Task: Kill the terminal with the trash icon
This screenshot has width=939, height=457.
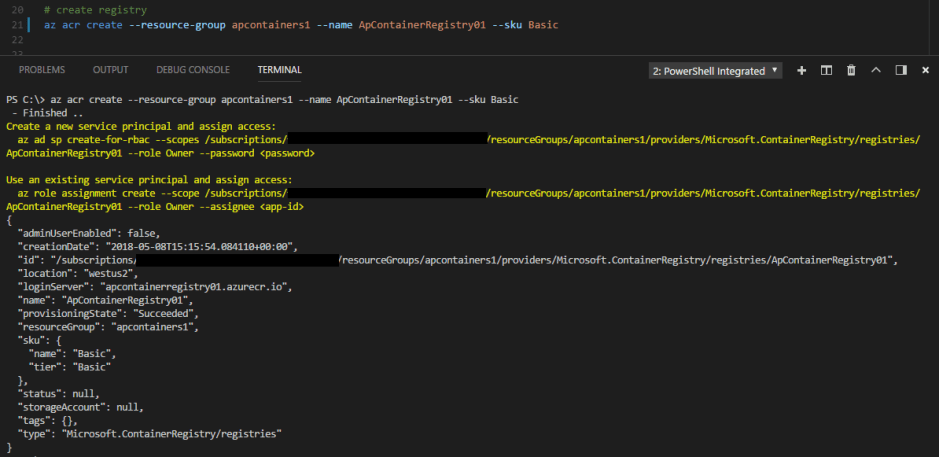Action: click(851, 70)
